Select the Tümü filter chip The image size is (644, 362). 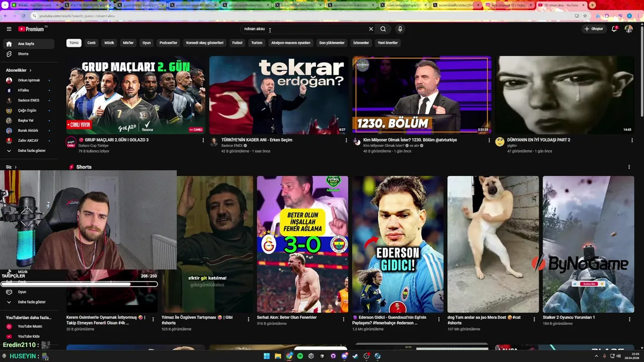coord(74,43)
